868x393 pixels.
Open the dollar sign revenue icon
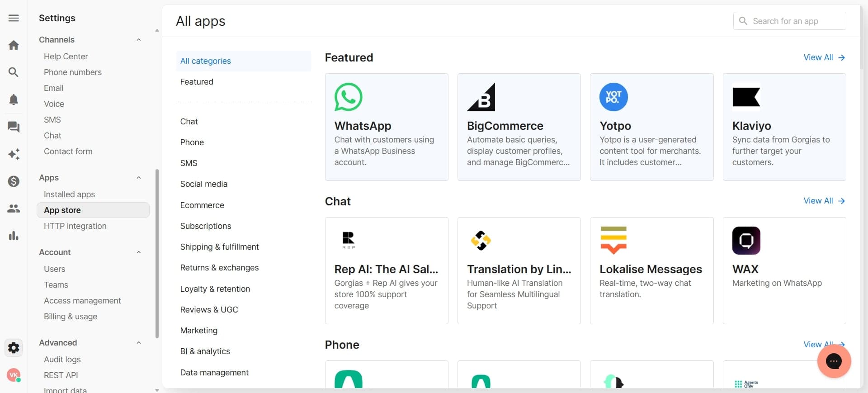tap(14, 181)
